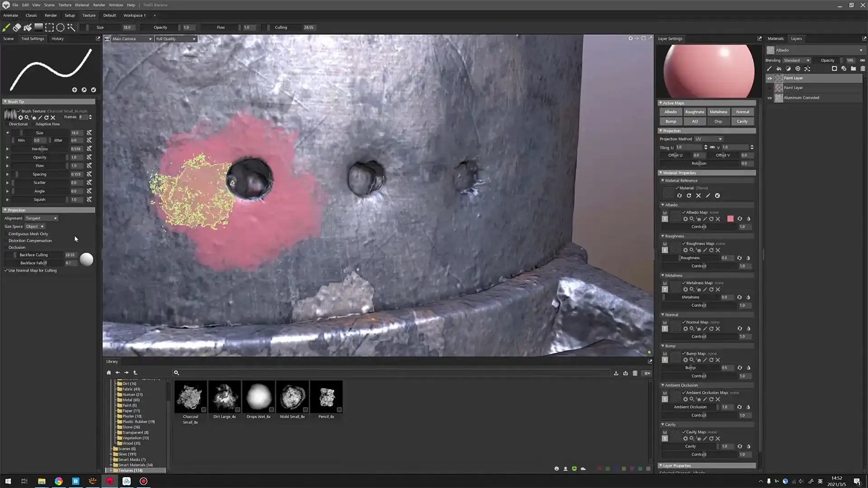Select the Eraser tool in the toolbar
The image size is (868, 488).
coord(17,27)
